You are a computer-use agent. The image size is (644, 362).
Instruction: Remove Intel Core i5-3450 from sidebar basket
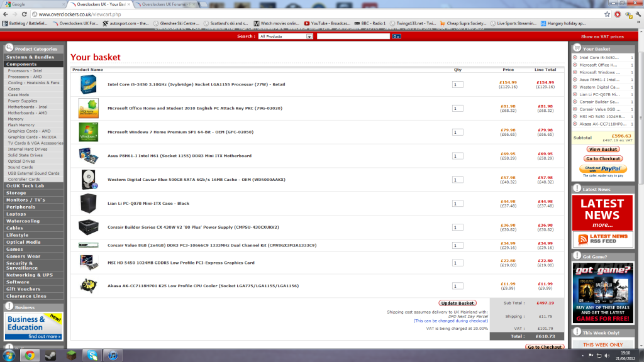click(x=575, y=58)
